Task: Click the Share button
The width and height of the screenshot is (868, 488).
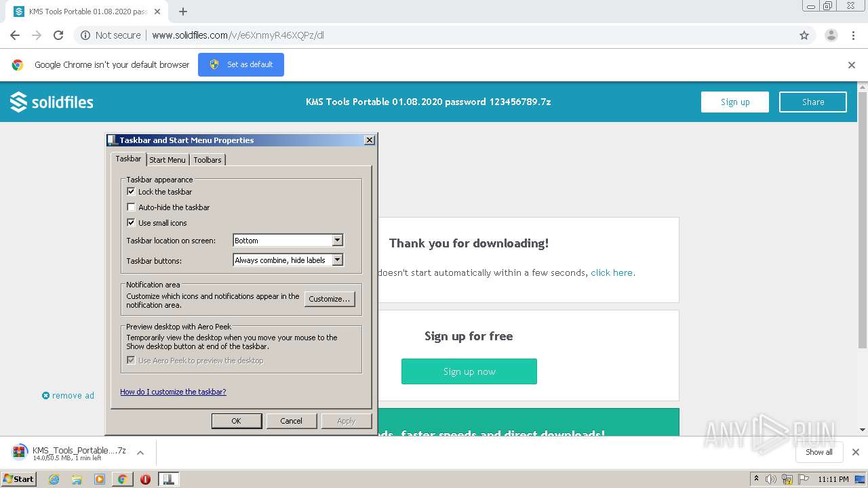Action: 813,102
